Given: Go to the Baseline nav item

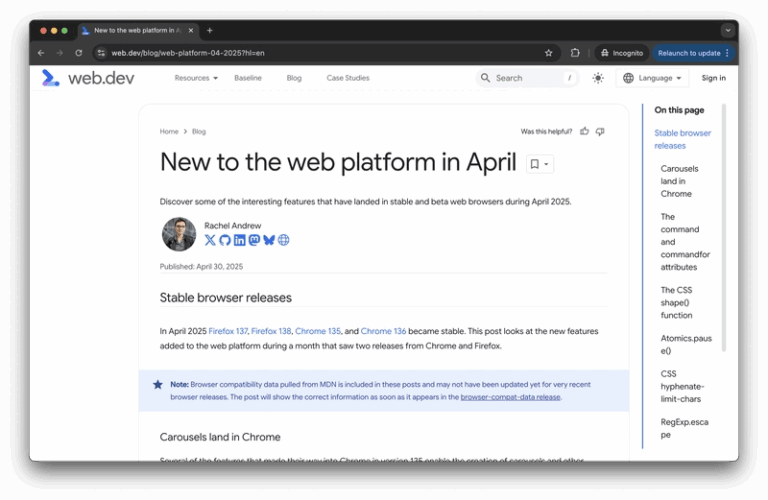Looking at the screenshot, I should pos(248,78).
